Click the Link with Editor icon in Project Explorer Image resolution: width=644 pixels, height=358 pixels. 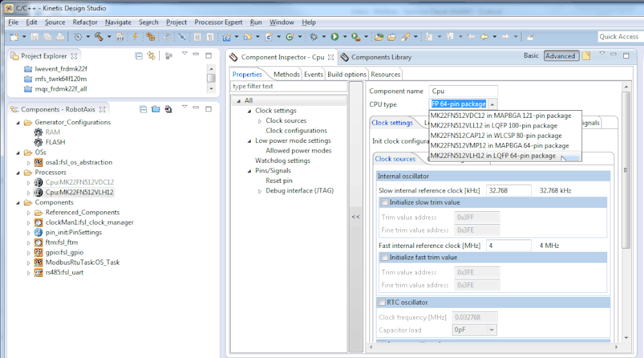(x=151, y=56)
